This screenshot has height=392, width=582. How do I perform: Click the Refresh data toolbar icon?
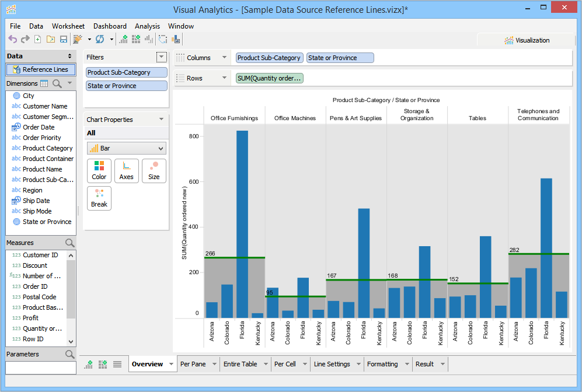(x=100, y=39)
